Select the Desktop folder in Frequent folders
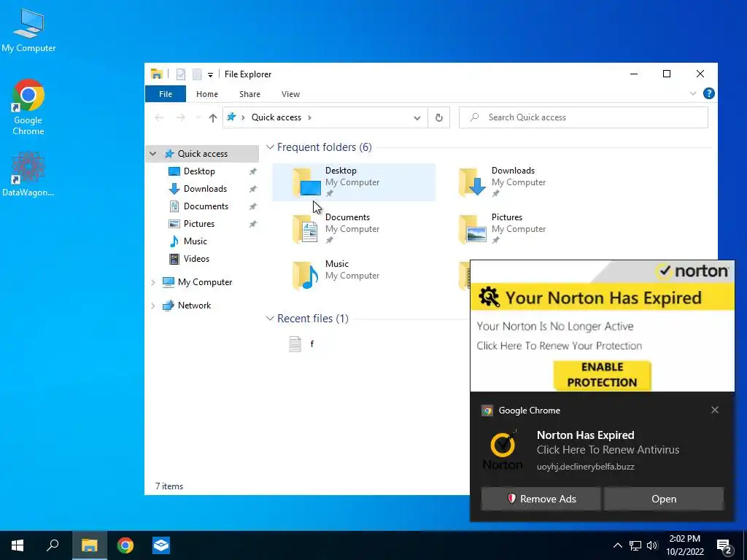This screenshot has width=747, height=560. point(354,182)
